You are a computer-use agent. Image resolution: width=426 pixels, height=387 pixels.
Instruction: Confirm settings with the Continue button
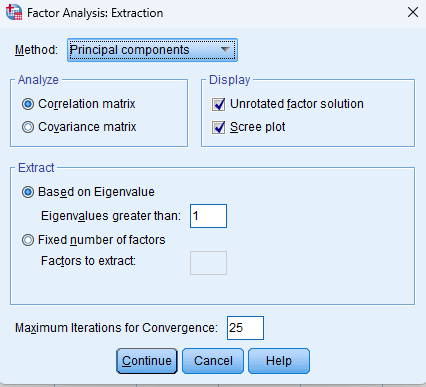point(147,361)
